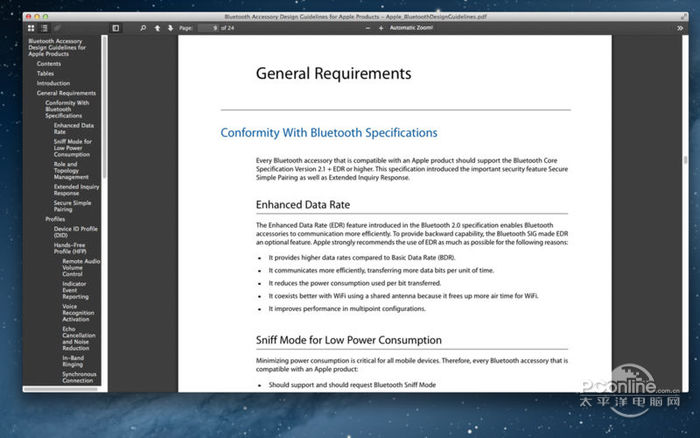Select 'Role and Topology Management' outline entry
Image resolution: width=700 pixels, height=438 pixels.
click(71, 171)
